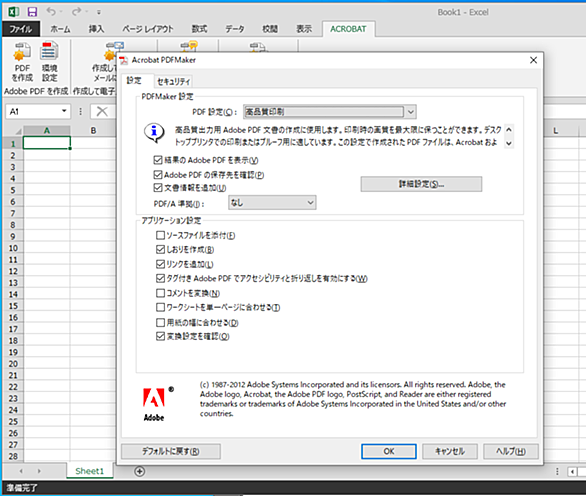586x496 pixels.
Task: Toggle 文書情報を追加 checkbox
Action: (x=158, y=188)
